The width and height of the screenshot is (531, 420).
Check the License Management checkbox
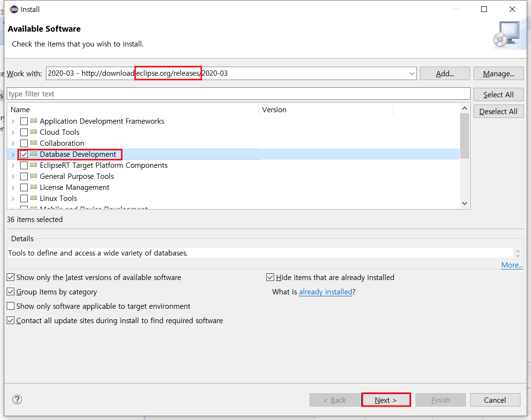click(x=23, y=187)
